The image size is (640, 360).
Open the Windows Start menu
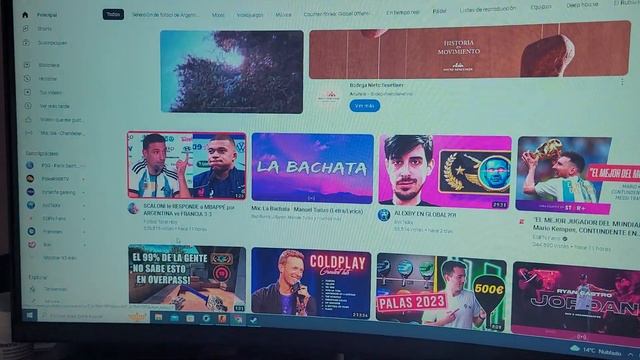(x=29, y=315)
